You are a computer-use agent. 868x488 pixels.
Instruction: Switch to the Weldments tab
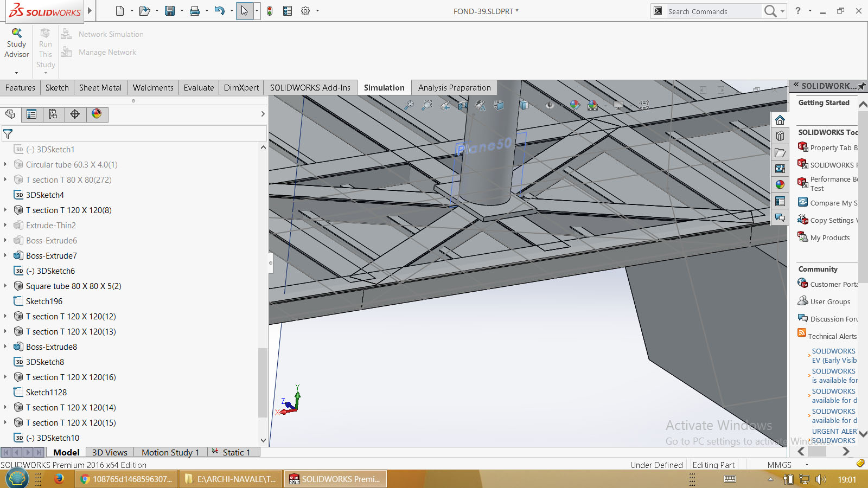click(153, 88)
